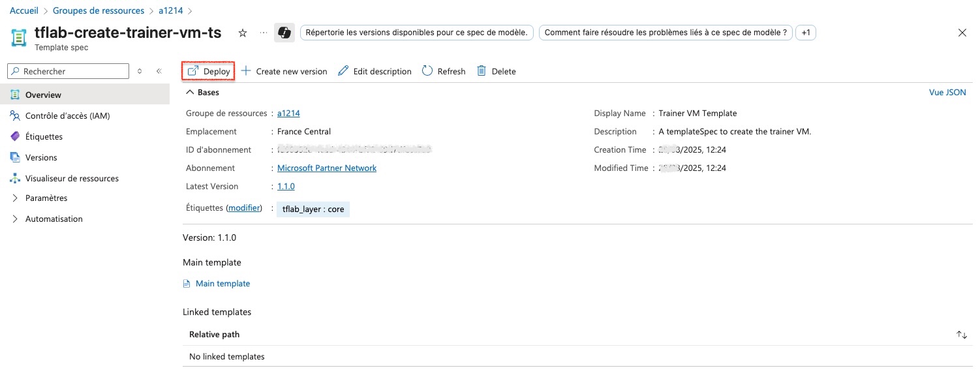Screen dimensions: 980x381
Task: Refresh the template spec overview
Action: click(444, 71)
